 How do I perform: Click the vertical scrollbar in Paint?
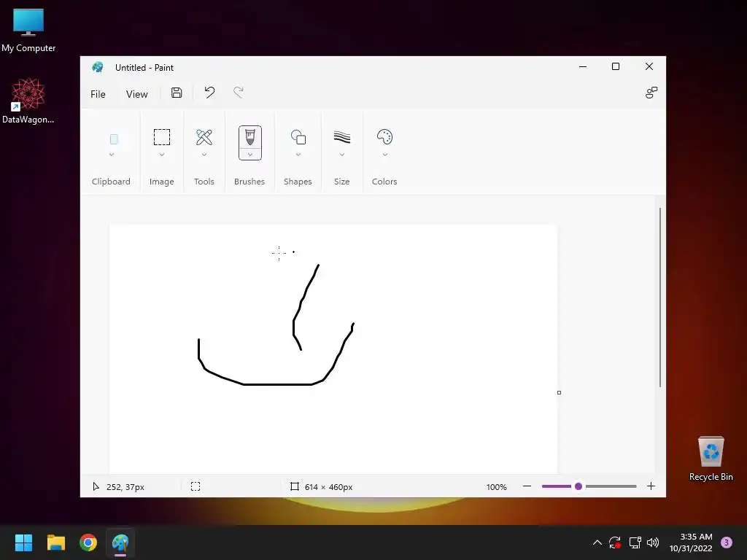659,297
